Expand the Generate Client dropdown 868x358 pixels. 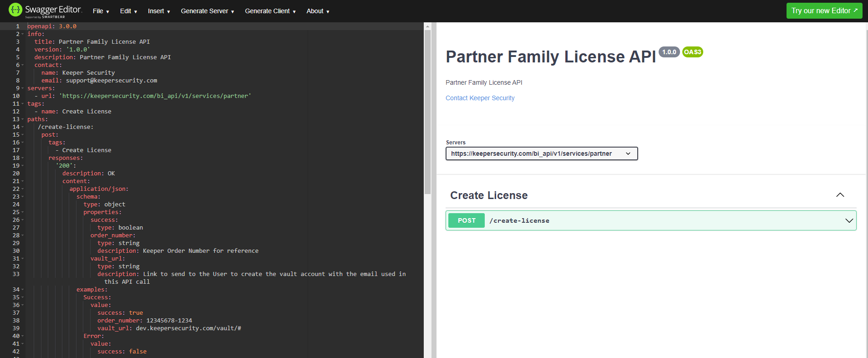click(270, 11)
